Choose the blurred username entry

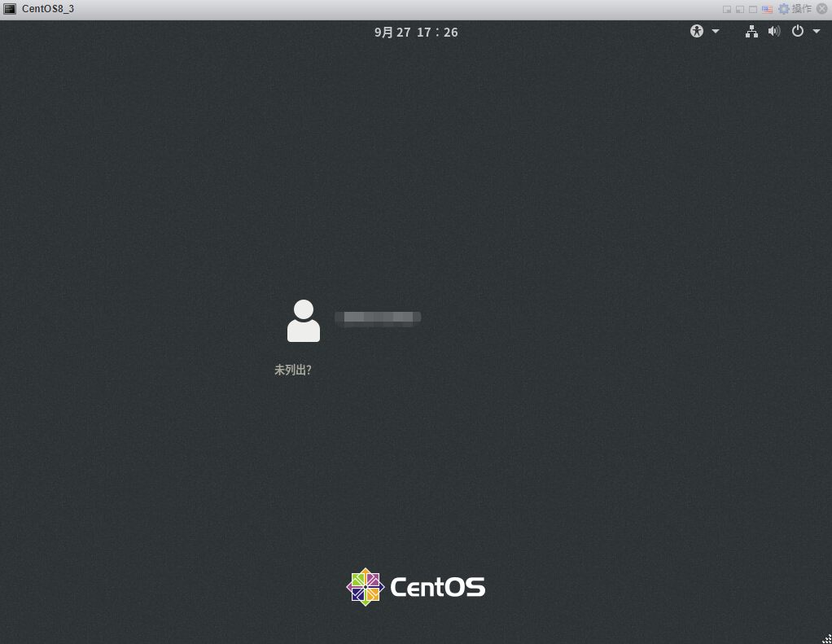pos(378,318)
